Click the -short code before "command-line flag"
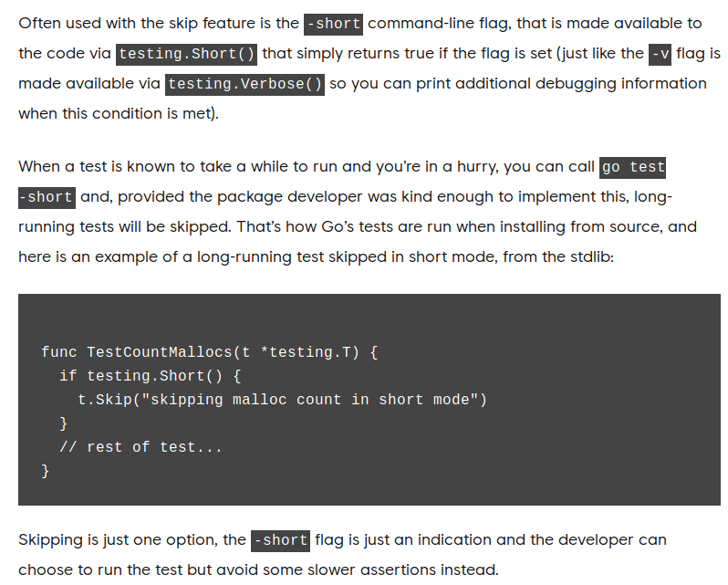This screenshot has width=728, height=585. 333,24
